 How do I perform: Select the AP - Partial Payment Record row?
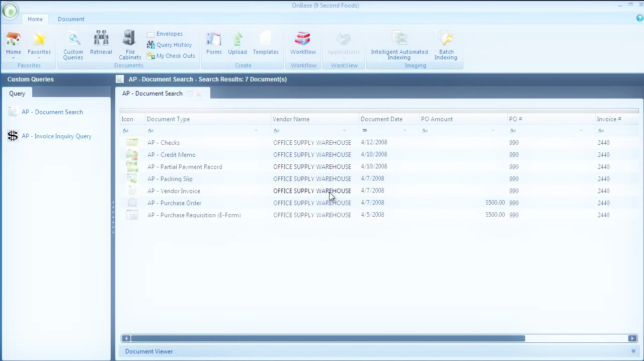tap(379, 167)
